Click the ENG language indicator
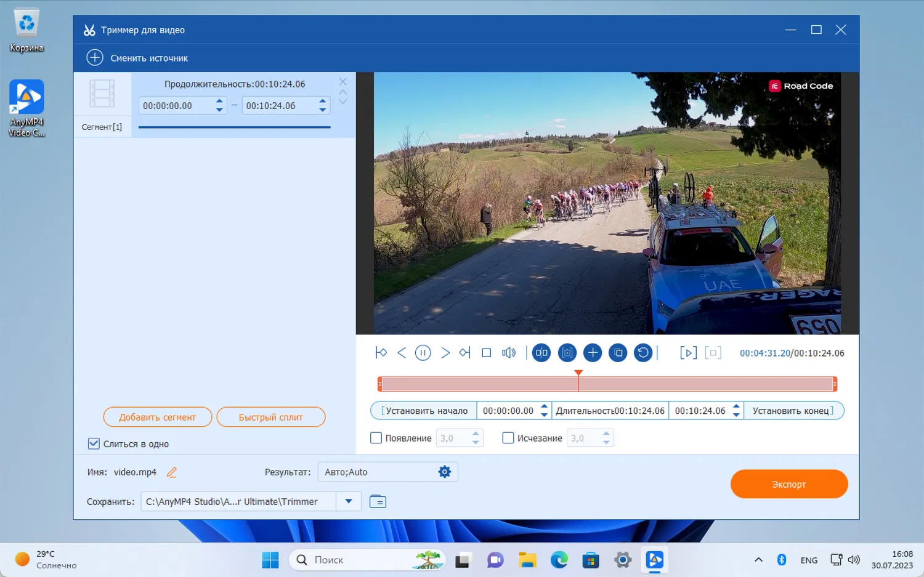This screenshot has width=924, height=577. 809,560
